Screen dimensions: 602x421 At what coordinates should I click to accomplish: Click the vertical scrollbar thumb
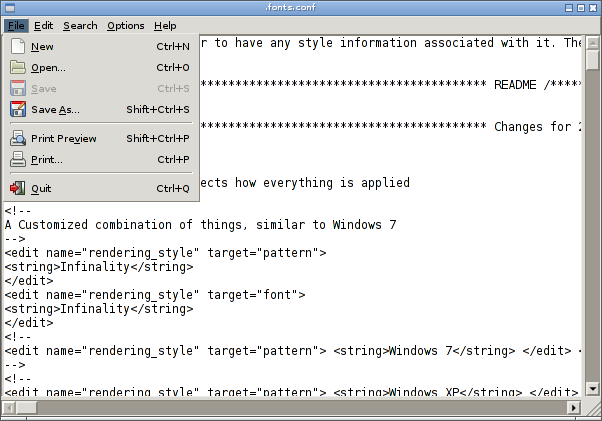591,58
